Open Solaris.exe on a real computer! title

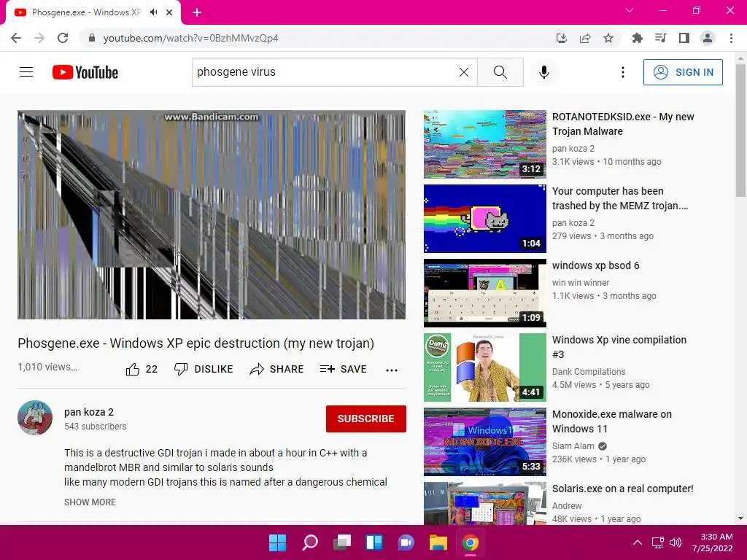pyautogui.click(x=623, y=488)
